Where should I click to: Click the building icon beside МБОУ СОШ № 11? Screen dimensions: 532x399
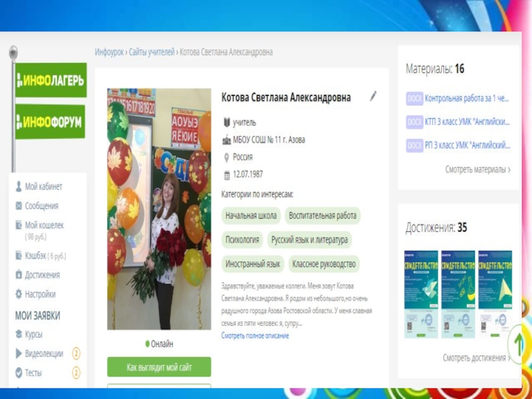[227, 140]
